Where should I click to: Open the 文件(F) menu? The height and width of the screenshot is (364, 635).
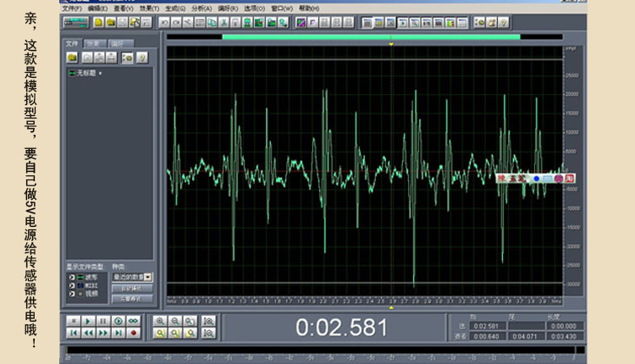[x=72, y=8]
